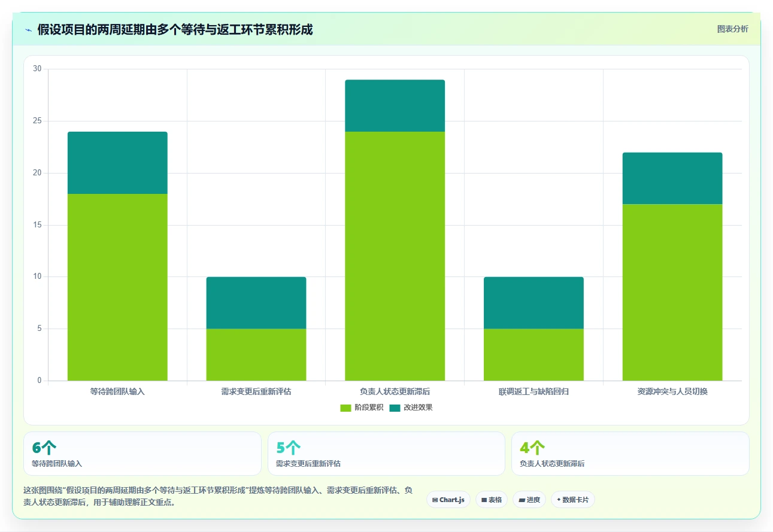This screenshot has height=532, width=773.
Task: Click x-axis label 资源冲突与人员切换
Action: point(672,392)
